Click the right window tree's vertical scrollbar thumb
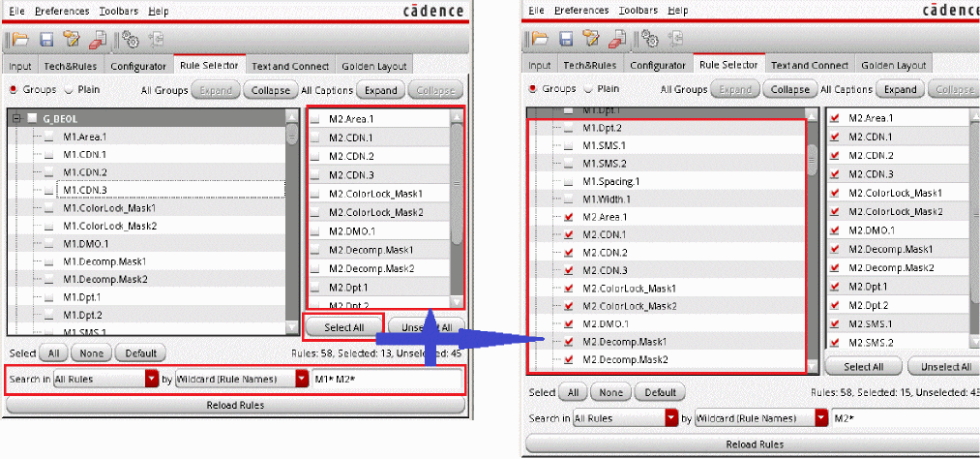This screenshot has height=459, width=980. tap(812, 159)
